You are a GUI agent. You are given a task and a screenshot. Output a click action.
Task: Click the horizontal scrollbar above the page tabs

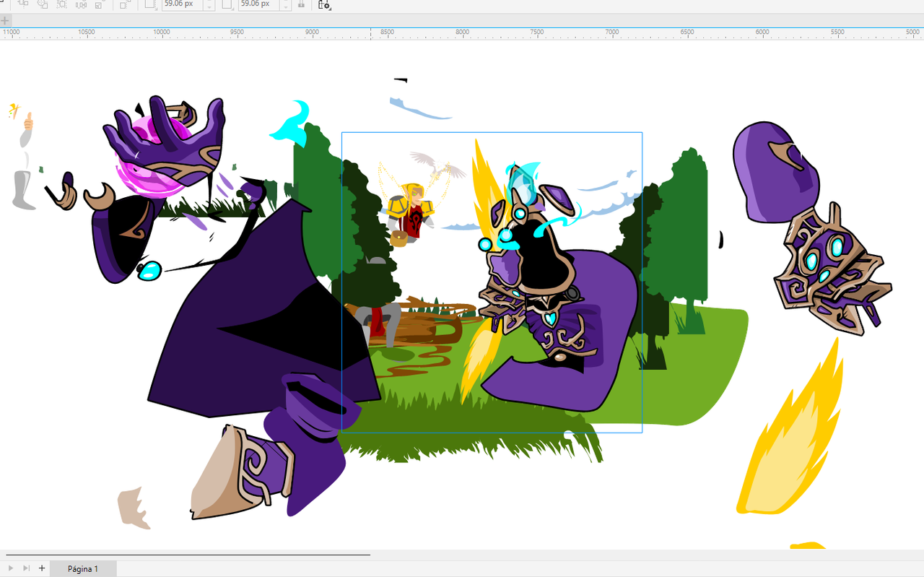(188, 555)
